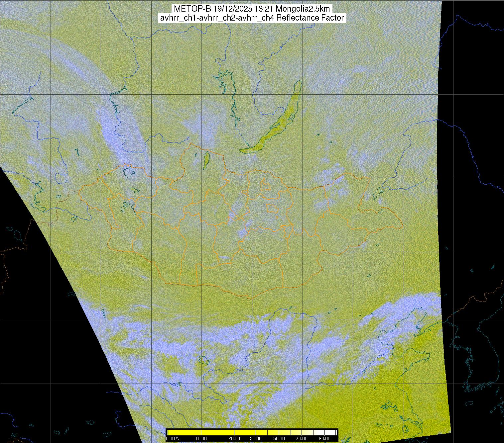Viewport: 504px width, 443px height.
Task: Pick the white end of the colorbar
Action: [x=331, y=432]
